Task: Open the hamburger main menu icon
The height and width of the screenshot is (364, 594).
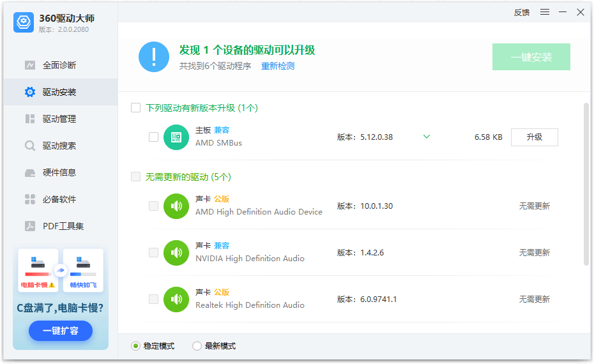Action: [545, 12]
